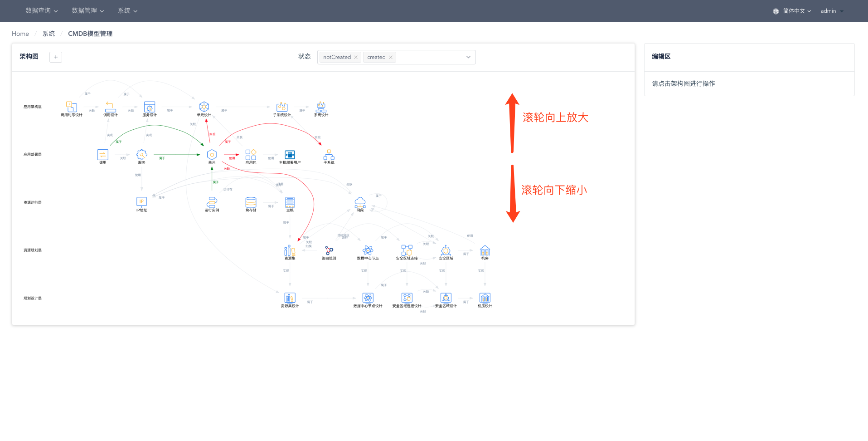Select the 服务 gear node icon
This screenshot has height=441, width=868.
(142, 155)
